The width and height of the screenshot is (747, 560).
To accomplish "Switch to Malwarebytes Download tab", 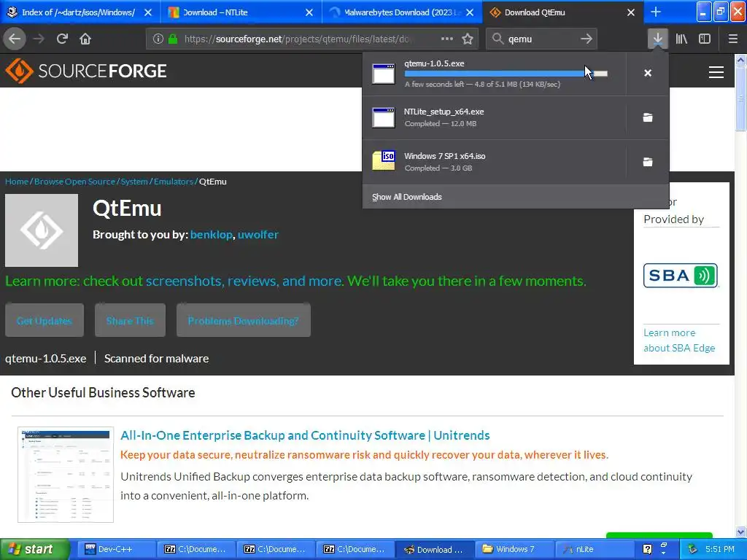I will click(x=402, y=12).
